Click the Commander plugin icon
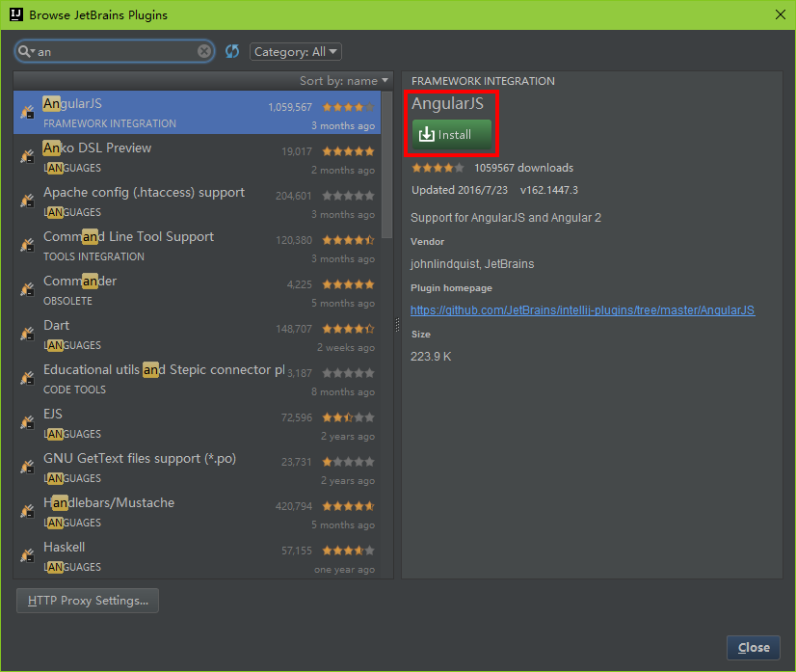 coord(27,289)
